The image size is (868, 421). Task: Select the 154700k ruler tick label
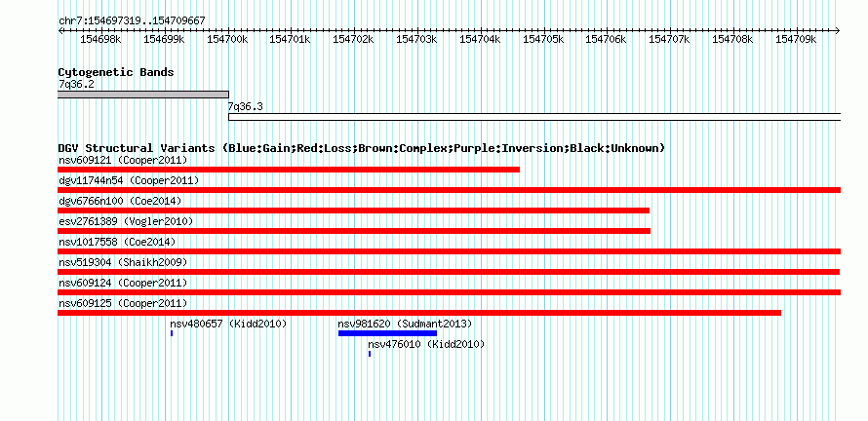click(227, 39)
